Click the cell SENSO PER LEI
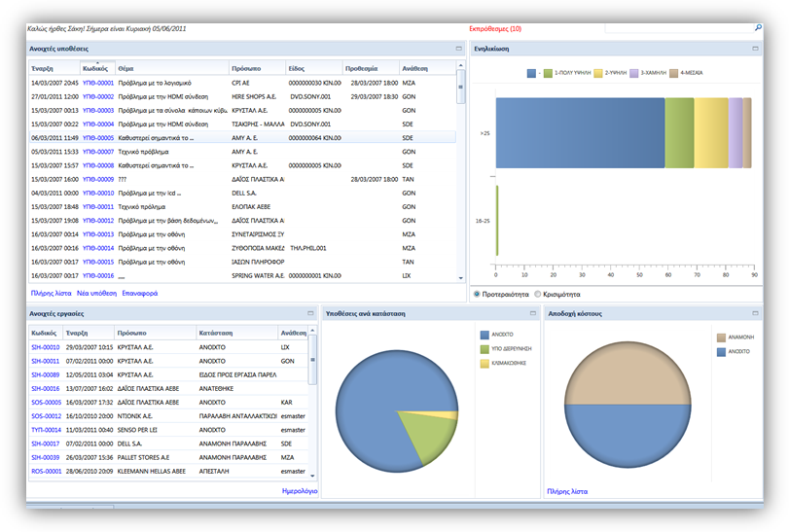This screenshot has height=532, width=789. [x=137, y=430]
